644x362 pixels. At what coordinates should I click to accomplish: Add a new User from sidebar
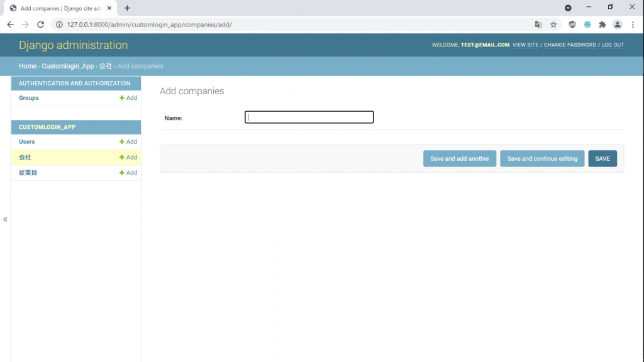(128, 142)
